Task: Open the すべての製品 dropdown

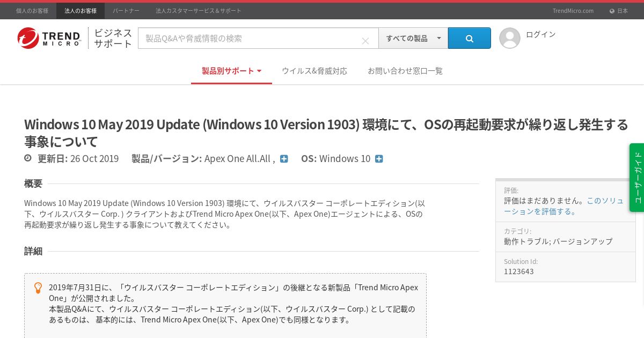Action: [413, 38]
